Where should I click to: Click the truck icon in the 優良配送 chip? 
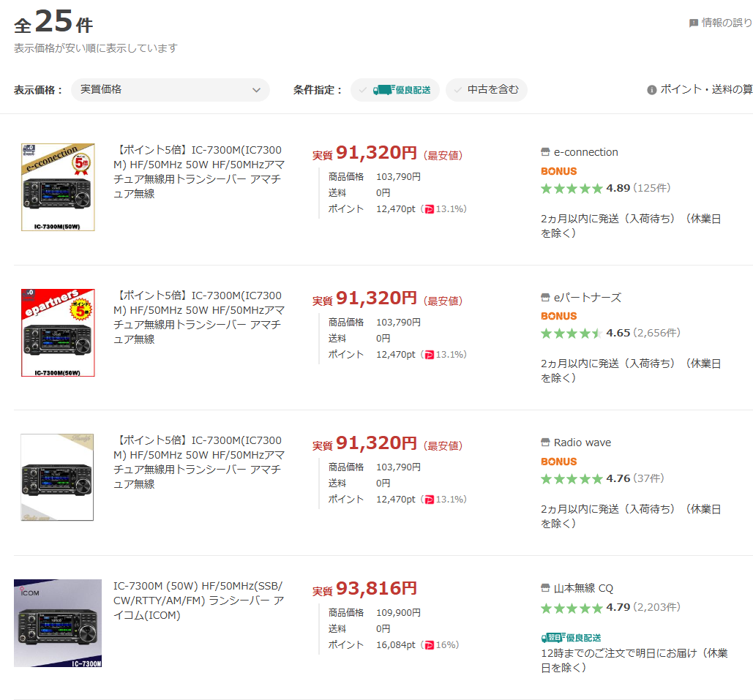383,90
